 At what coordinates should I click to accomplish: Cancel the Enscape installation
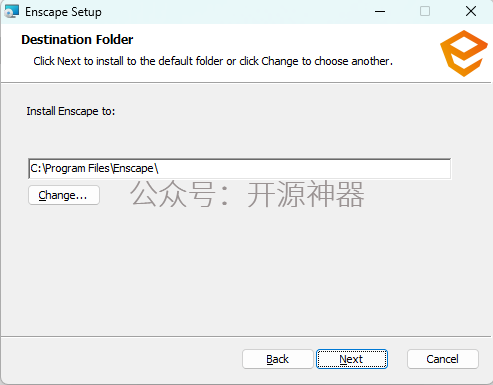[x=442, y=359]
